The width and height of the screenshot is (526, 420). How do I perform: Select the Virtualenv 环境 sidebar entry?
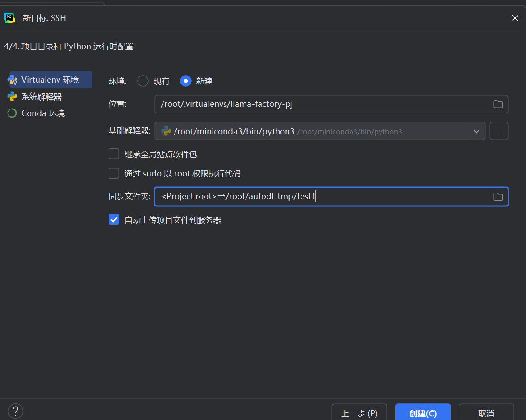pos(50,80)
